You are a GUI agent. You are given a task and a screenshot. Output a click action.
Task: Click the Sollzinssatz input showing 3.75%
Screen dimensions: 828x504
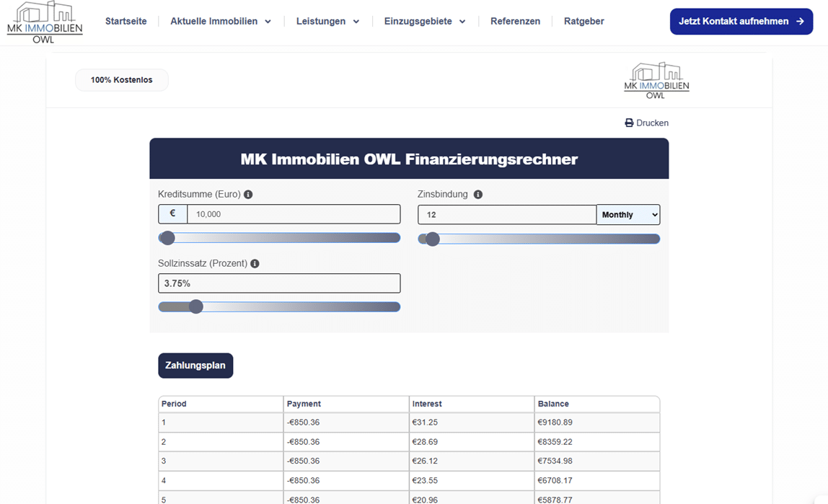coord(279,283)
